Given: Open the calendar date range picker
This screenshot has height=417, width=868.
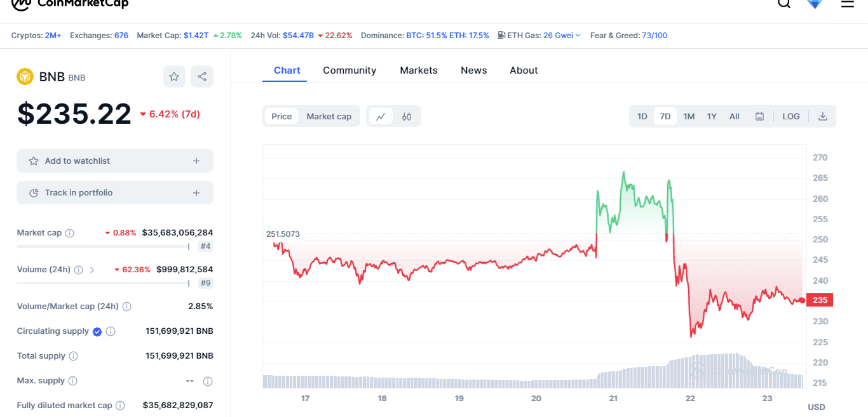Looking at the screenshot, I should pos(759,116).
